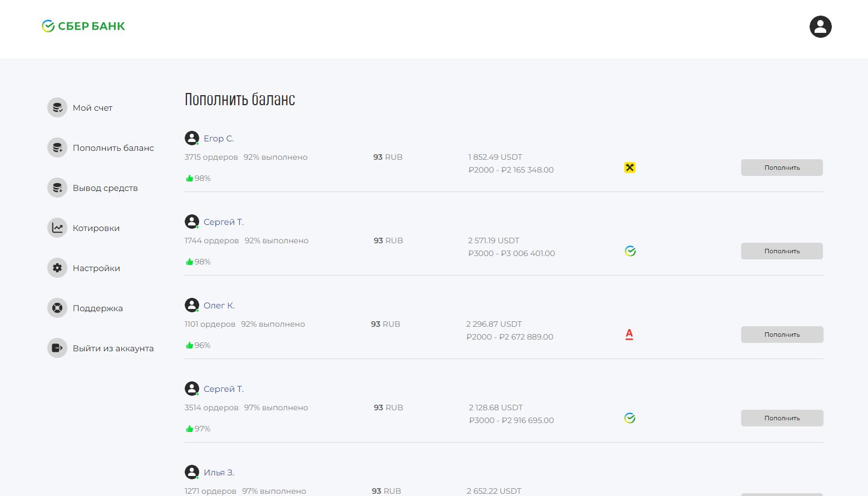The height and width of the screenshot is (496, 868).
Task: Click Sber icon in 3514 ордеров row
Action: (630, 418)
